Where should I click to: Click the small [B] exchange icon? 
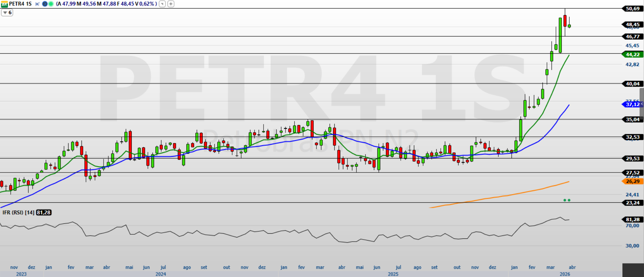point(37,4)
